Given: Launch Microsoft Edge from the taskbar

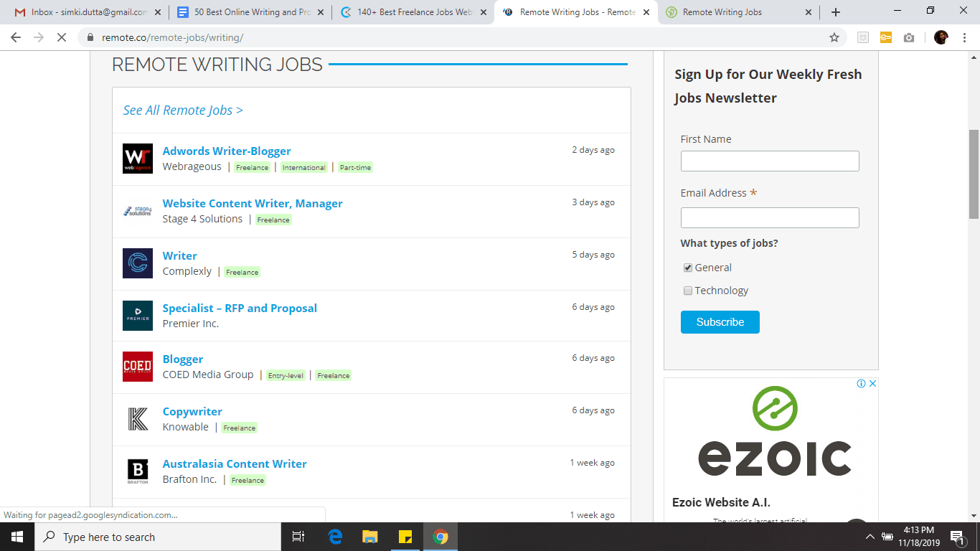Looking at the screenshot, I should [335, 537].
